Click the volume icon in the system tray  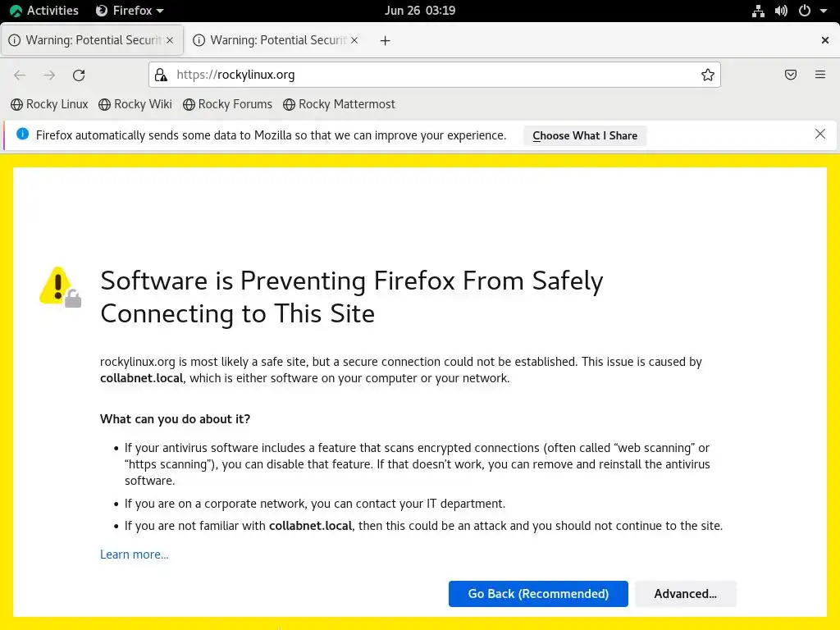tap(781, 11)
